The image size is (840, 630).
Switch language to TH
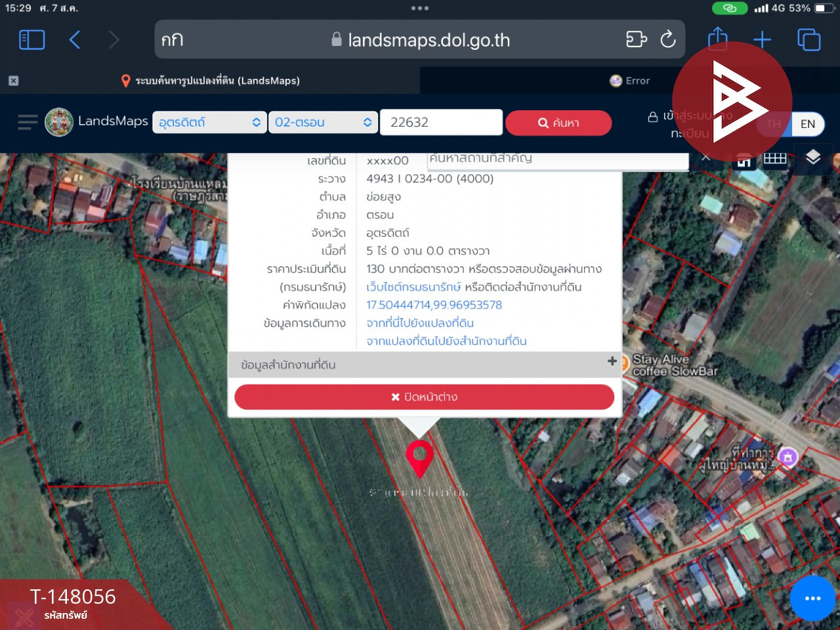coord(774,124)
